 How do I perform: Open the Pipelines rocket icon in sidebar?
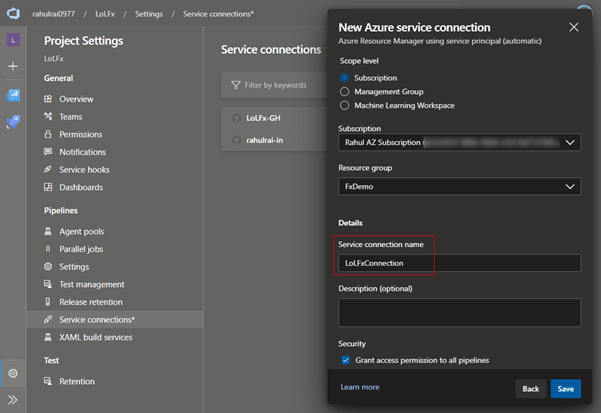tap(13, 122)
